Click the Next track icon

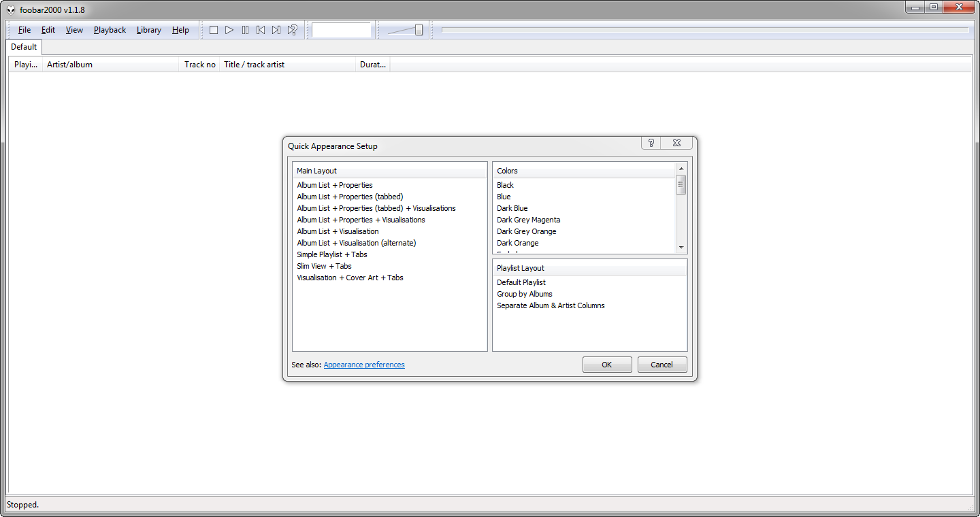coord(276,30)
